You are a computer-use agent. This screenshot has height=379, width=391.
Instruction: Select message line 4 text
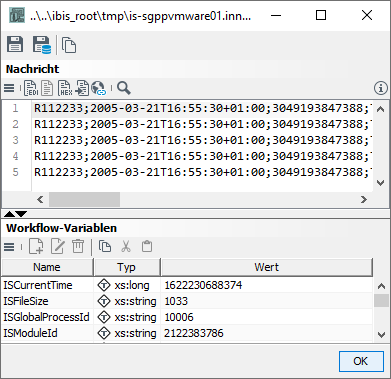(202, 156)
